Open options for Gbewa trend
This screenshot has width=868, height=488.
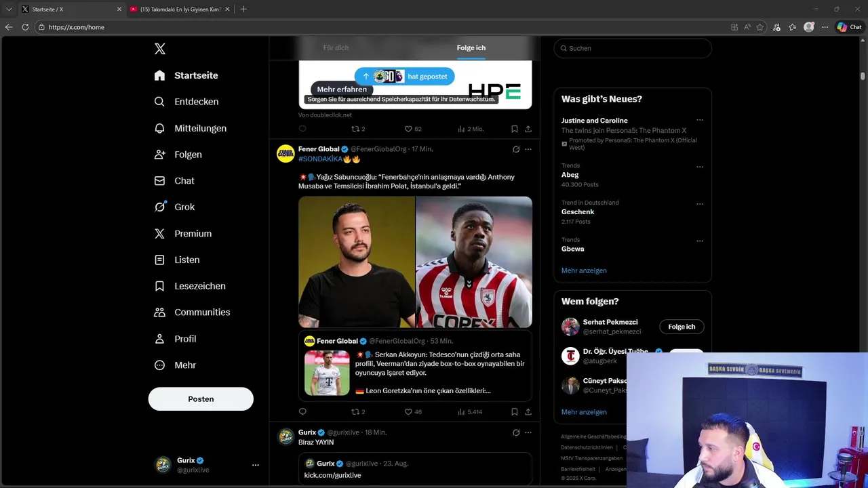700,241
